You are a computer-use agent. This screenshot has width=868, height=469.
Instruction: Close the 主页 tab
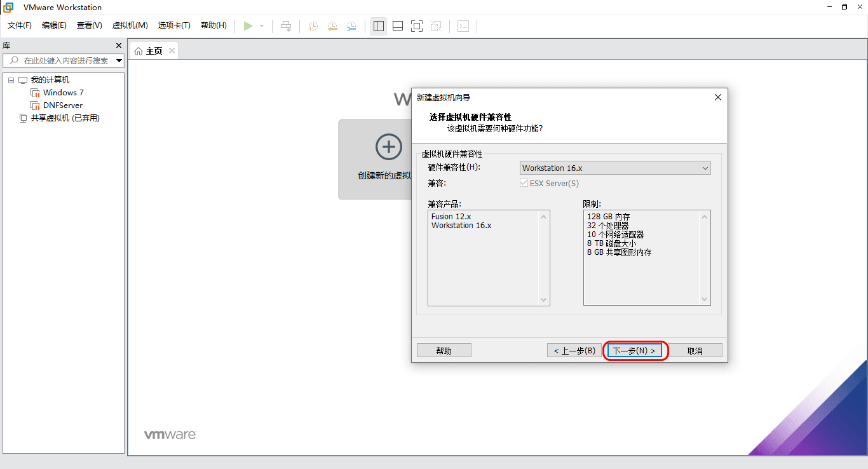[172, 51]
